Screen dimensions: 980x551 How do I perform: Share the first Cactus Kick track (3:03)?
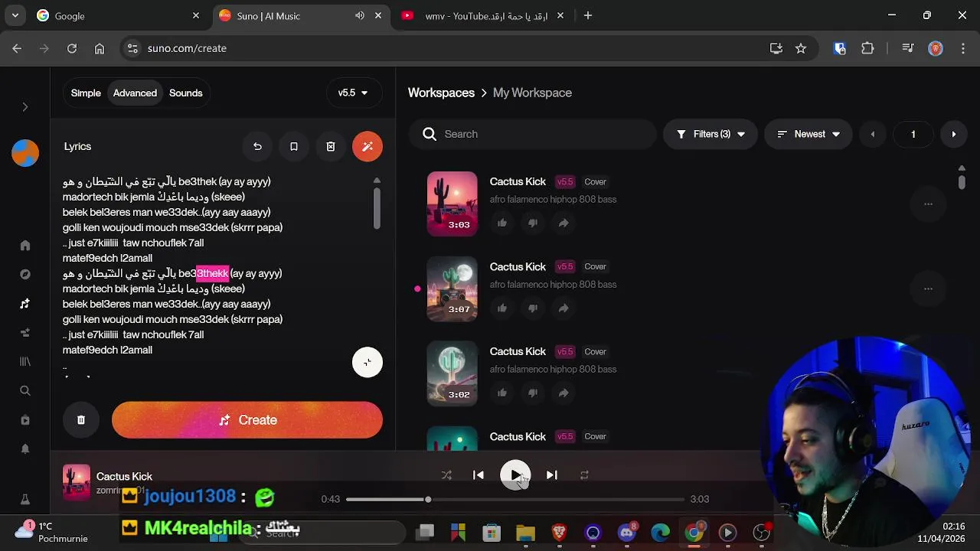pyautogui.click(x=563, y=223)
